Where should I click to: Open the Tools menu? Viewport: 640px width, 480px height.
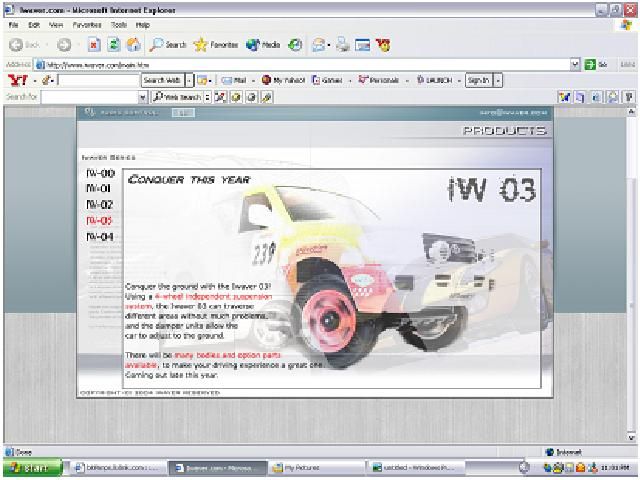point(119,25)
